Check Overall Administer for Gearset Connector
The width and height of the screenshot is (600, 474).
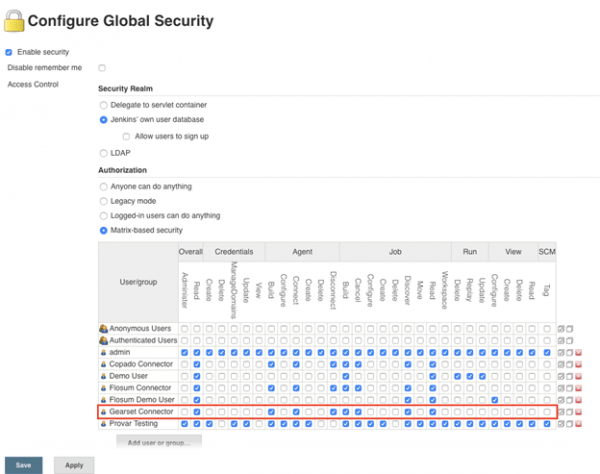[x=184, y=412]
